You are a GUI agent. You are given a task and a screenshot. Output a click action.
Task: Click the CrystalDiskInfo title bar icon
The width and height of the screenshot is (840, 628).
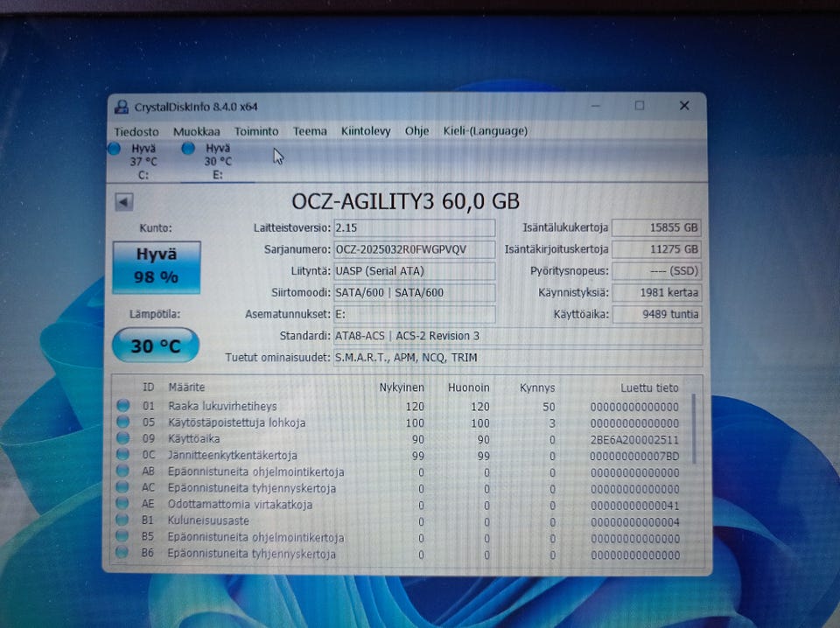[122, 107]
